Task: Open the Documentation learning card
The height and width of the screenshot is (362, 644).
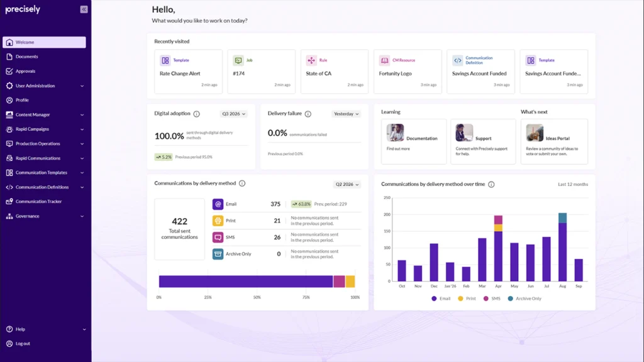Action: tap(414, 141)
